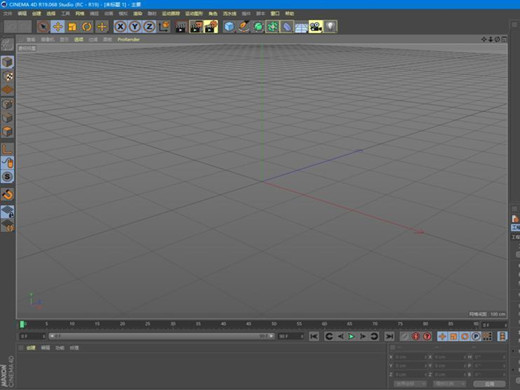This screenshot has height=390, width=520.
Task: Toggle Enable Axis mode
Action: pos(7,149)
